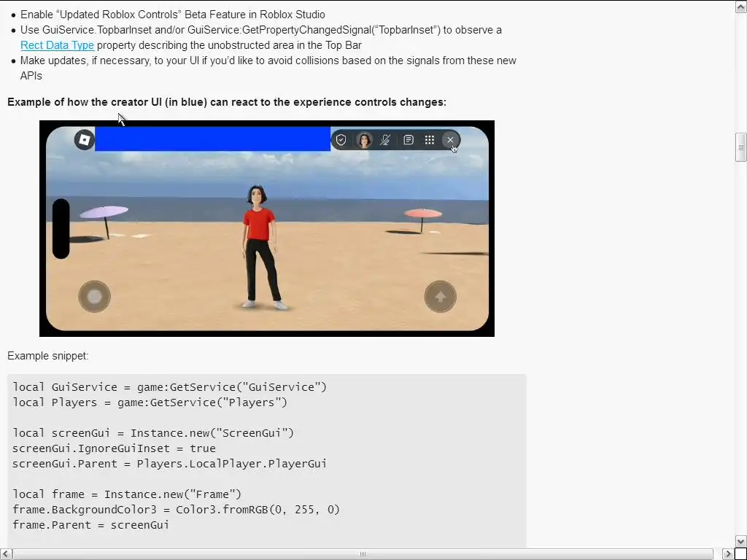The image size is (747, 560).
Task: Click the shield icon in the top bar
Action: click(341, 140)
